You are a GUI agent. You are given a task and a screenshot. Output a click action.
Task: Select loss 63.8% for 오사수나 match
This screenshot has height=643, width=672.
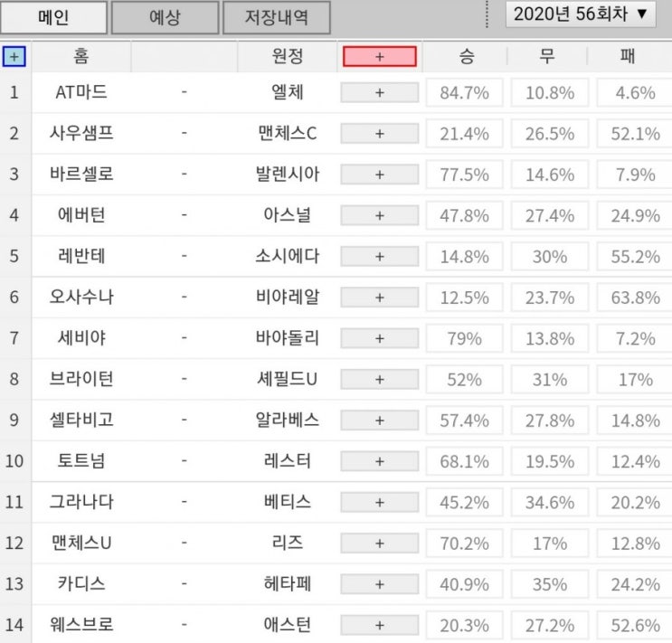pos(635,298)
